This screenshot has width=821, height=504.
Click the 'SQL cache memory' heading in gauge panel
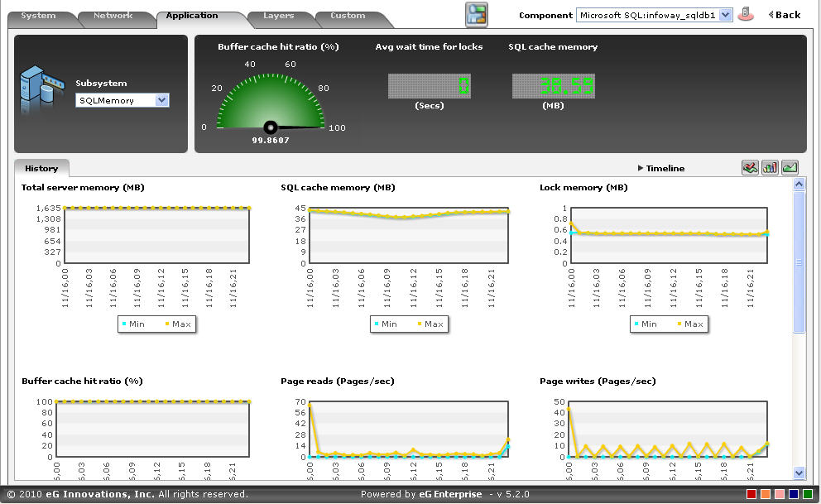[x=553, y=46]
